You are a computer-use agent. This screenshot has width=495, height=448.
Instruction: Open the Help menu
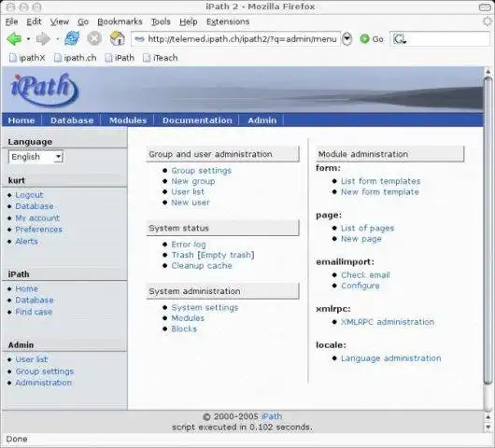tap(189, 21)
